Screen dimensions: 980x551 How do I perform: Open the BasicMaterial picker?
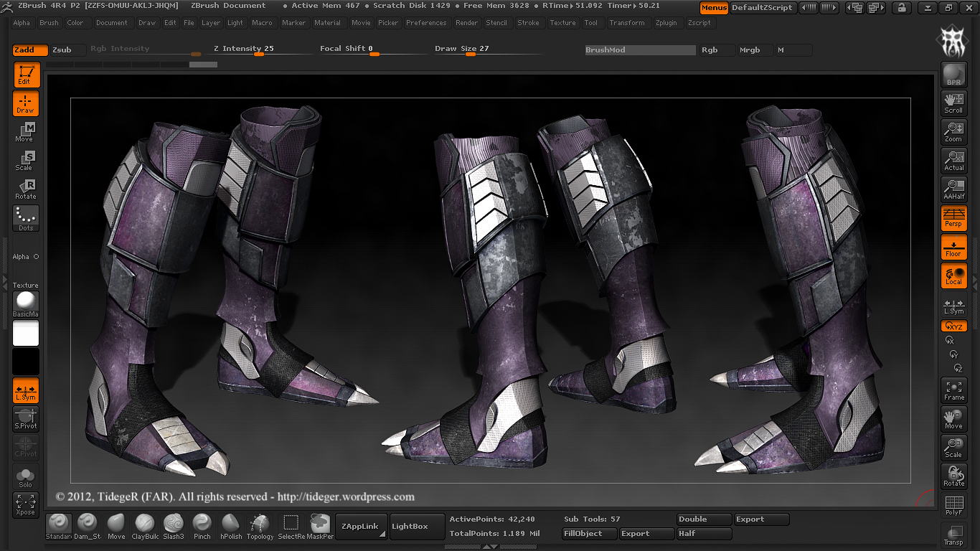click(x=26, y=304)
